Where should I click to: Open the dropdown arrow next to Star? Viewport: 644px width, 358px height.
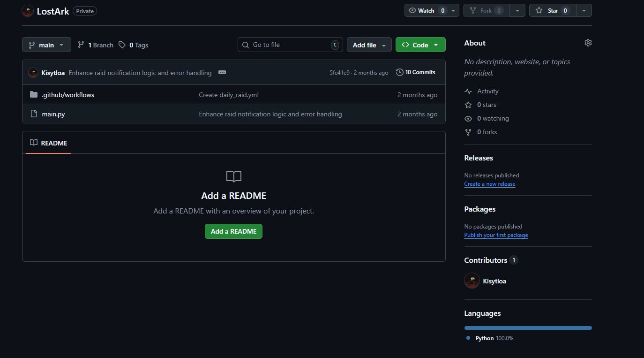pos(584,10)
